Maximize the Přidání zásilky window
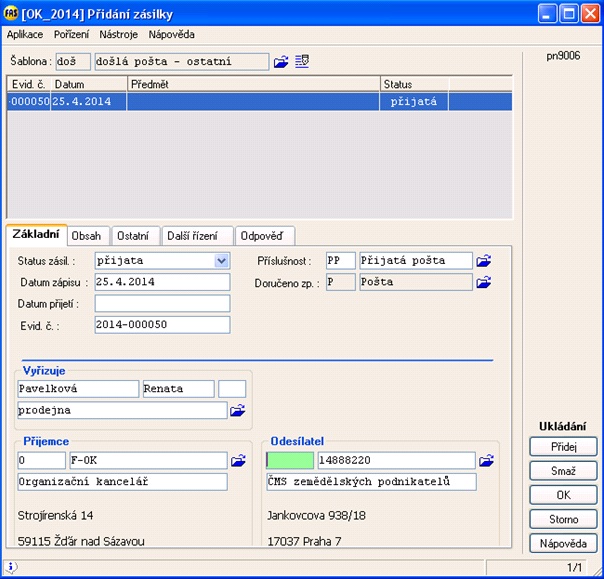The width and height of the screenshot is (604, 579). [x=569, y=14]
